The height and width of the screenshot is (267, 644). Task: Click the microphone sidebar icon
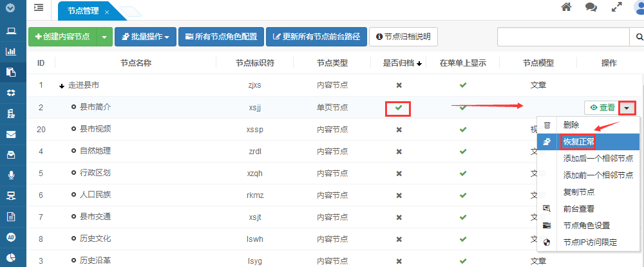tap(11, 175)
